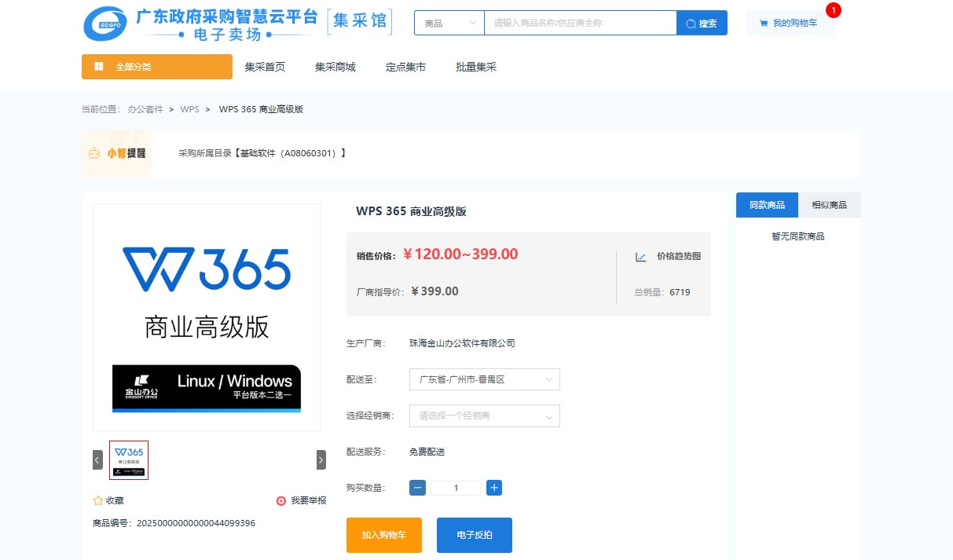Open 我的购物车

pos(790,24)
